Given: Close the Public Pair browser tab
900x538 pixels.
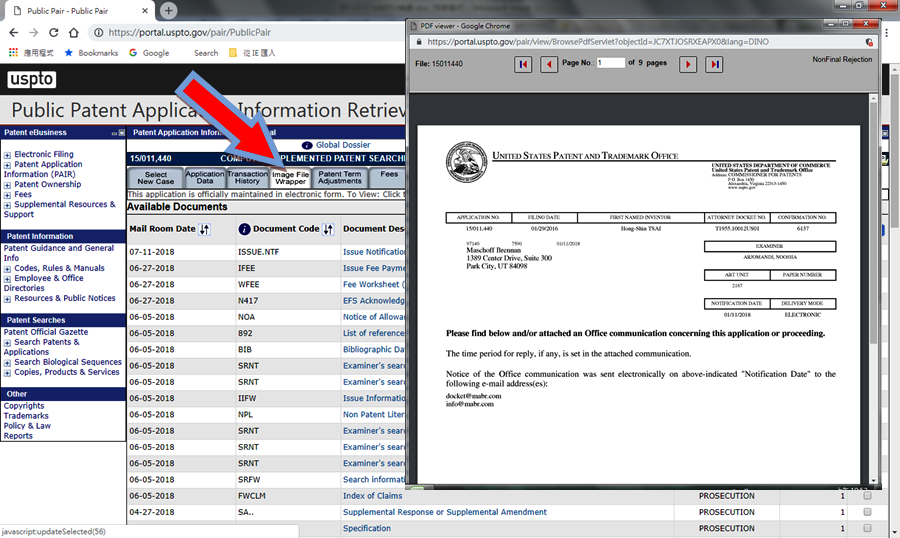Looking at the screenshot, I should coord(145,10).
